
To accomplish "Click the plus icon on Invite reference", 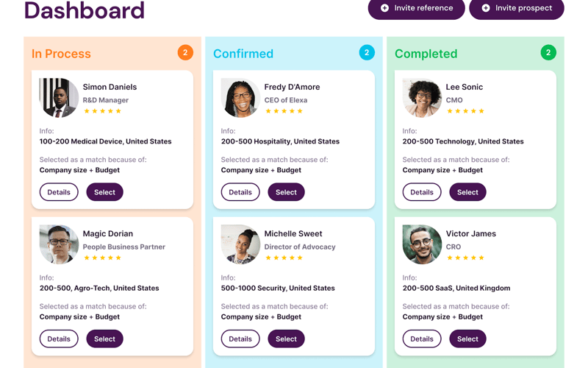I will [x=384, y=8].
